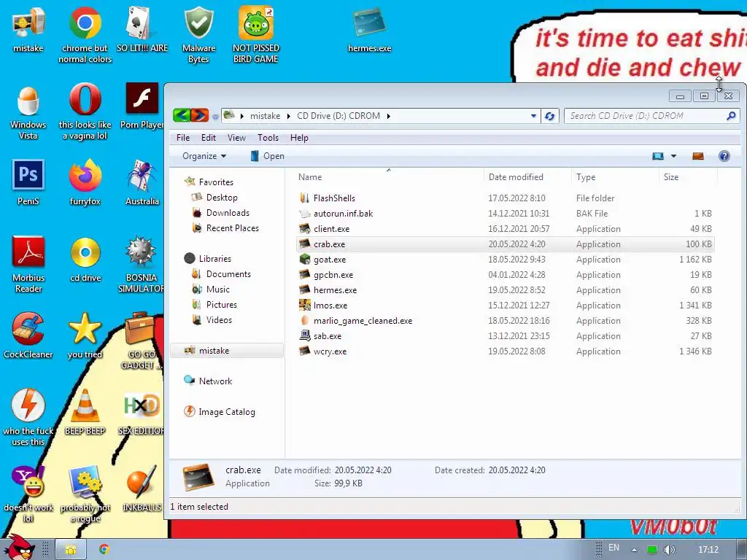Open the Help menu
The width and height of the screenshot is (747, 560).
tap(299, 138)
